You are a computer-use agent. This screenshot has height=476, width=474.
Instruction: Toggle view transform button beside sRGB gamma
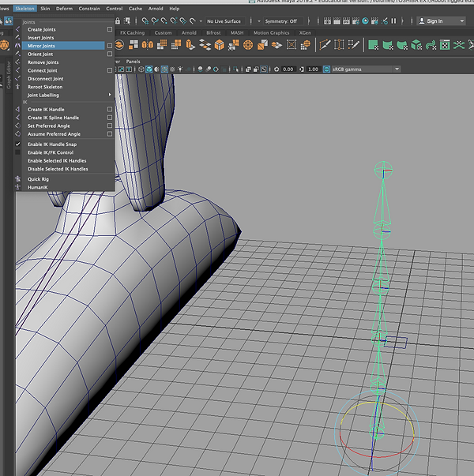326,69
